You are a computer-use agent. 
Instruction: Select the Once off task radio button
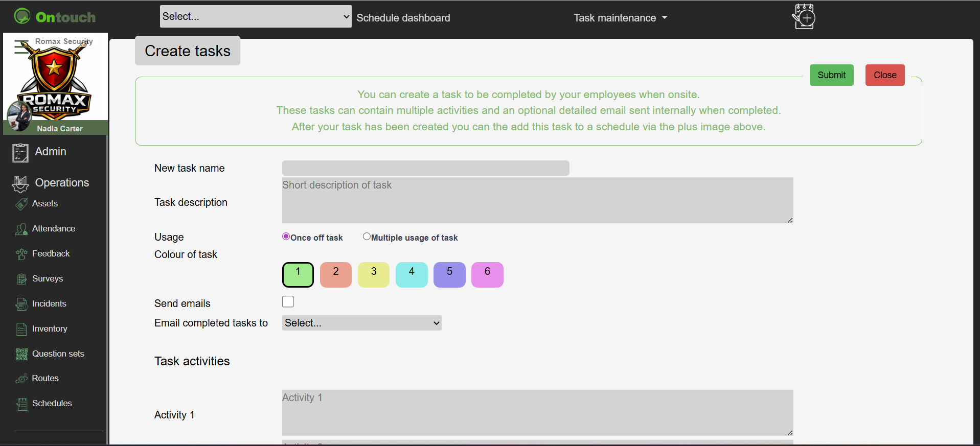pyautogui.click(x=286, y=237)
